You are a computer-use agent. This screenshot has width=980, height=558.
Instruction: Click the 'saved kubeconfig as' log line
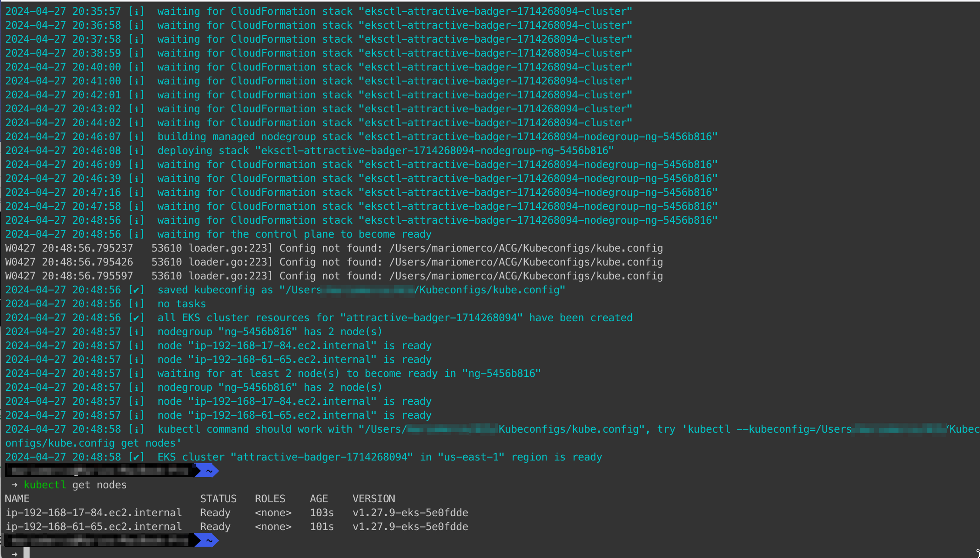click(x=285, y=290)
